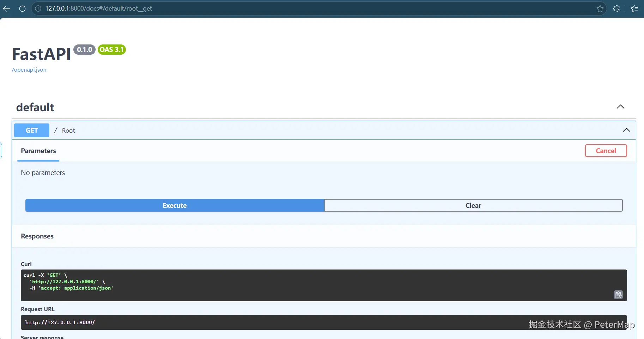This screenshot has height=339, width=644.
Task: Collapse the default section chevron
Action: coord(620,107)
